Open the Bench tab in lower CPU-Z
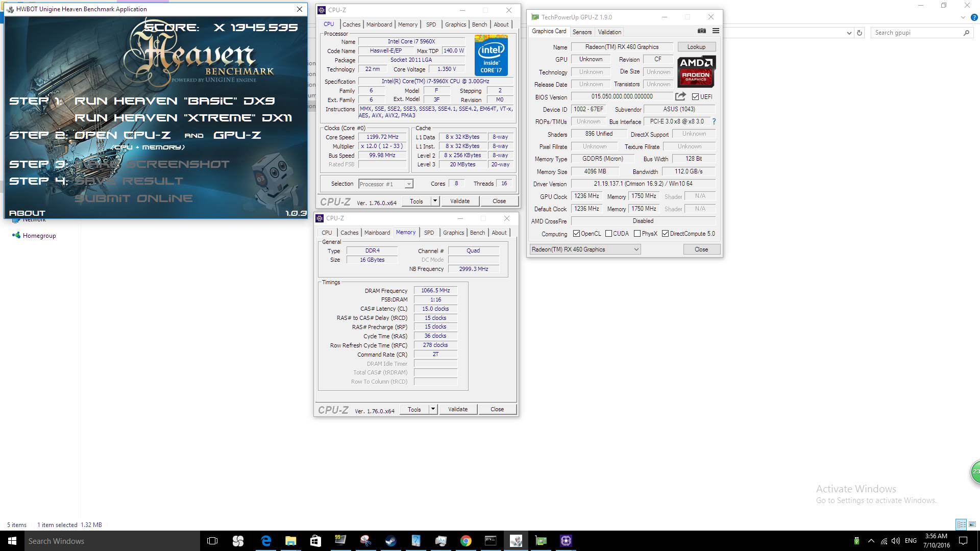 point(477,233)
